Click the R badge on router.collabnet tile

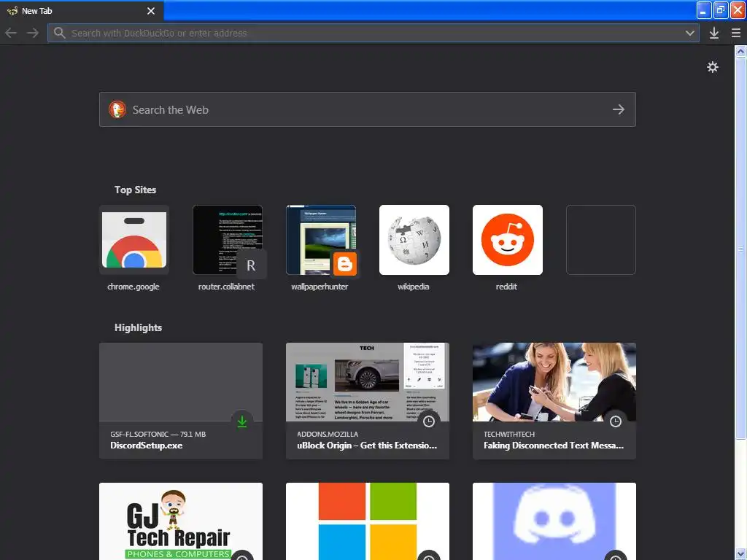click(x=251, y=265)
